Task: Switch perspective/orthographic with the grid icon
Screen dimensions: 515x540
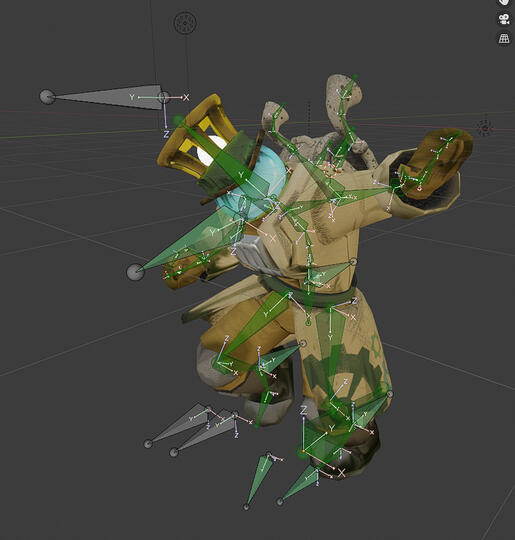Action: [x=504, y=38]
